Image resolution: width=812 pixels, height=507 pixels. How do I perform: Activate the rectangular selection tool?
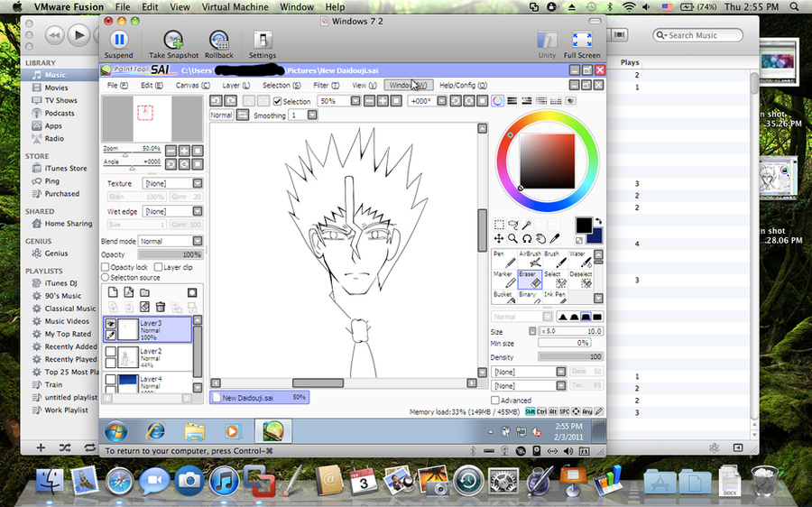coord(499,225)
